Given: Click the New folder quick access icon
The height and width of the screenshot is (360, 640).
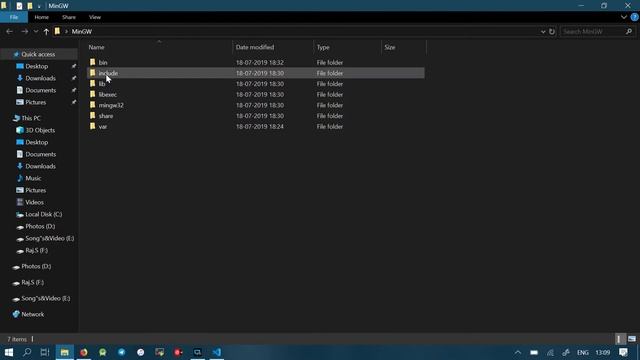Looking at the screenshot, I should coord(30,6).
